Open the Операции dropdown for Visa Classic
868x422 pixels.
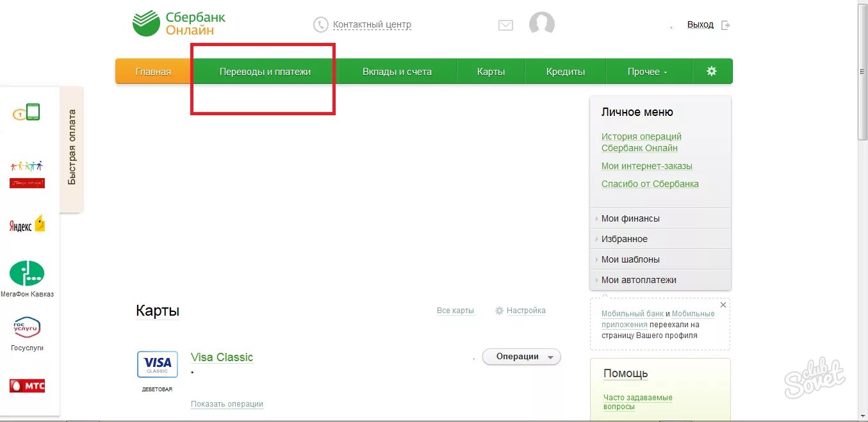click(521, 357)
